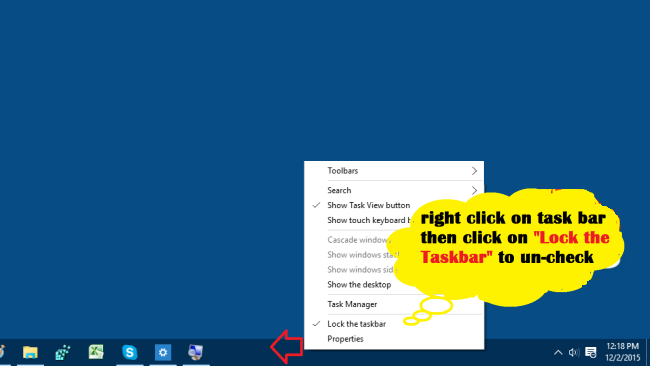This screenshot has width=650, height=366.
Task: Expand the Toolbars submenu arrow
Action: point(474,171)
